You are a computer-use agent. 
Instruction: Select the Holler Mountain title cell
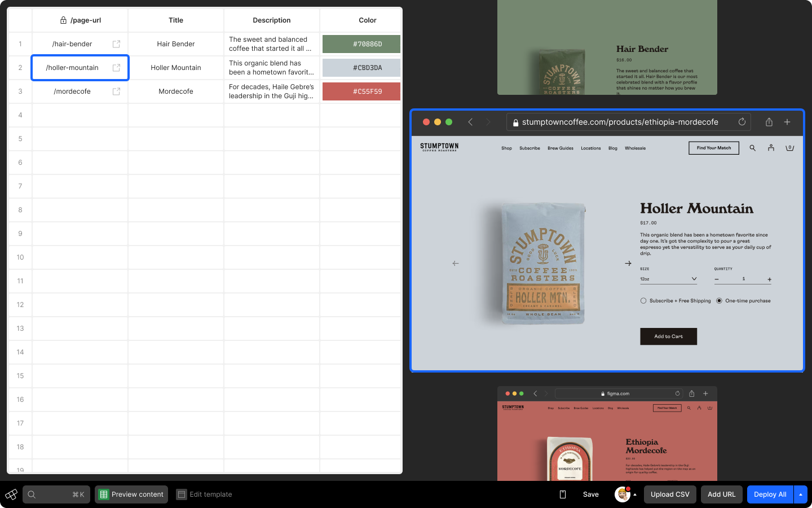pyautogui.click(x=176, y=68)
